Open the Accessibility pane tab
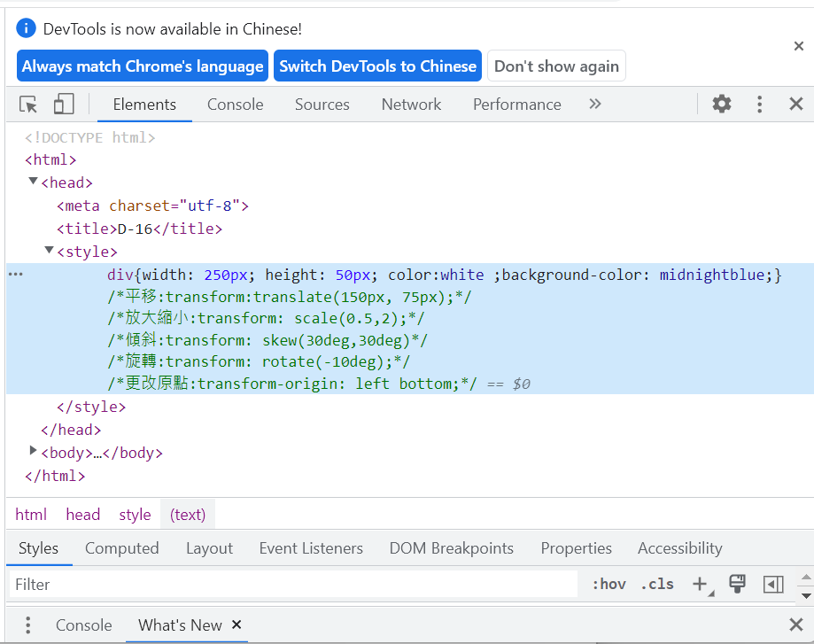The width and height of the screenshot is (814, 644). click(x=680, y=548)
